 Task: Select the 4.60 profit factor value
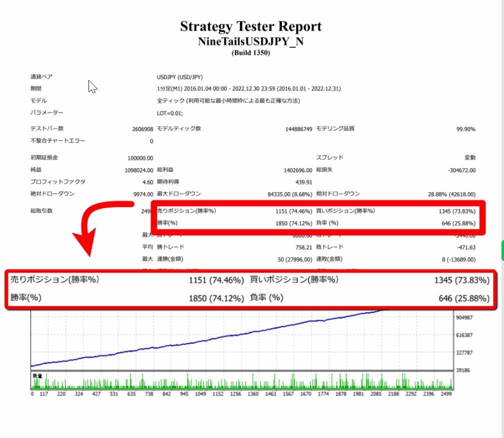pyautogui.click(x=147, y=182)
